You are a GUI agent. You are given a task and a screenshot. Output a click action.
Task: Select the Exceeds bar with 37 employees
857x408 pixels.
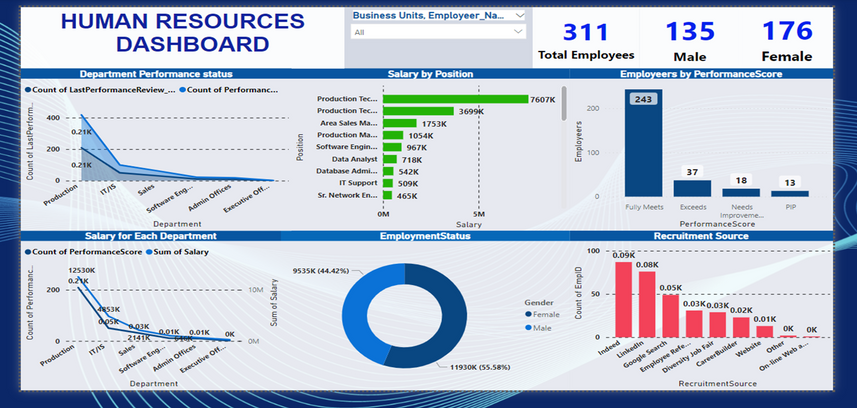point(691,187)
